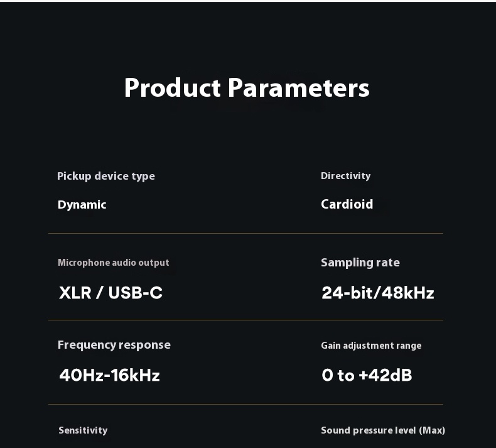
Task: Select the "Sensitivity" label
Action: (x=83, y=430)
